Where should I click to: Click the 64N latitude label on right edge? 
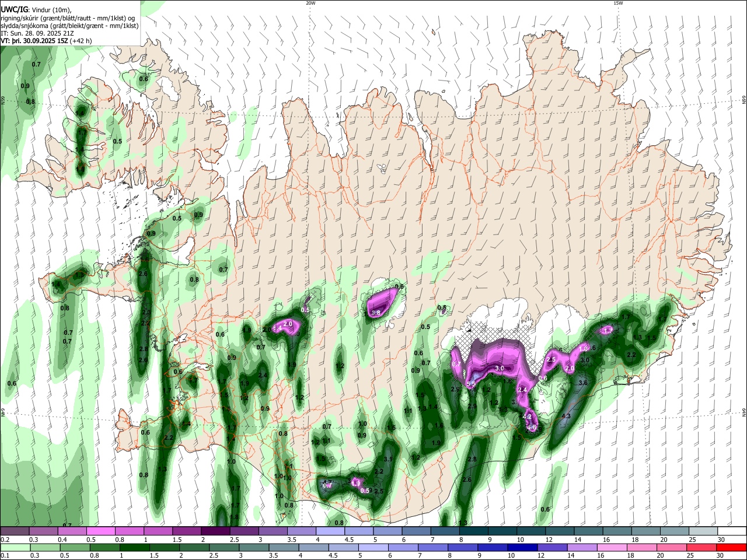pos(744,412)
